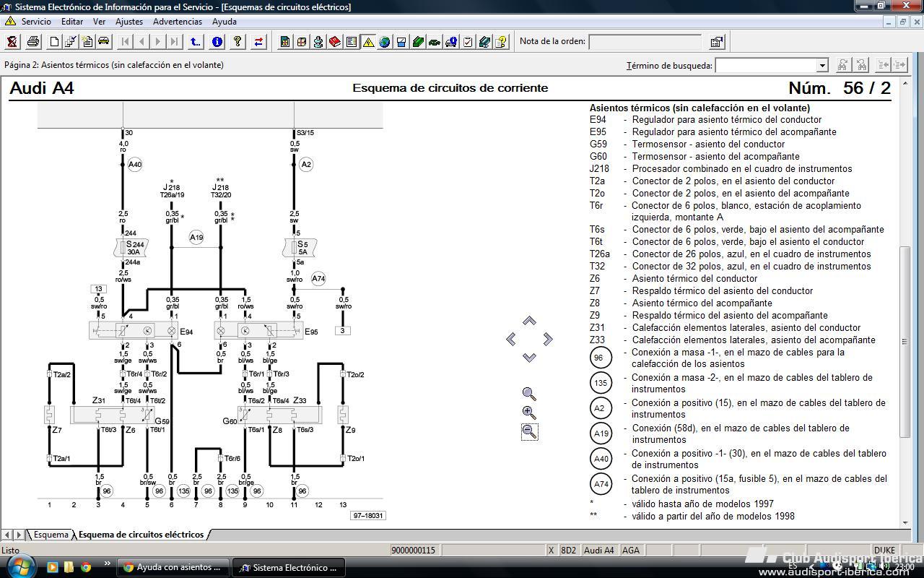924x578 pixels.
Task: Click the yellow question mark help icon
Action: (237, 42)
